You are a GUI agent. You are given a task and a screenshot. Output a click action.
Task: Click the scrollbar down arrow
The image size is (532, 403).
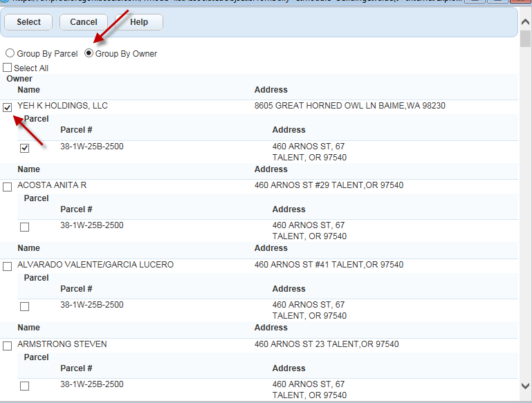[525, 385]
